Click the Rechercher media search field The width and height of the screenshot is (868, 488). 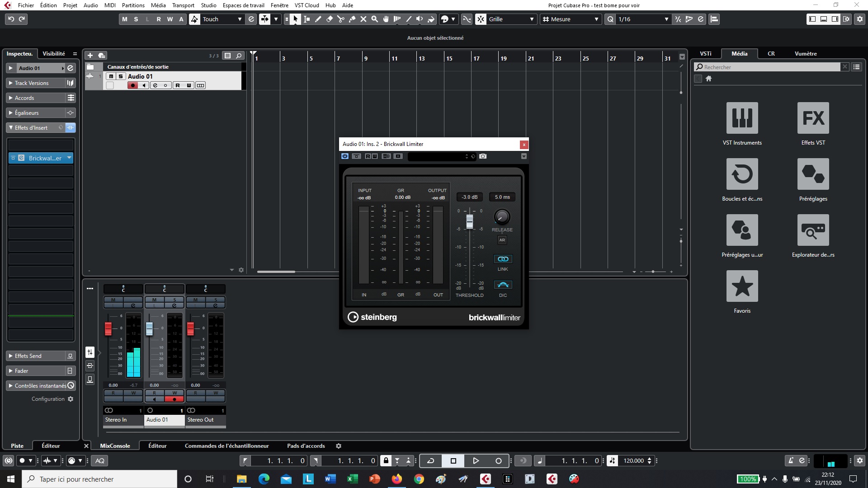769,67
